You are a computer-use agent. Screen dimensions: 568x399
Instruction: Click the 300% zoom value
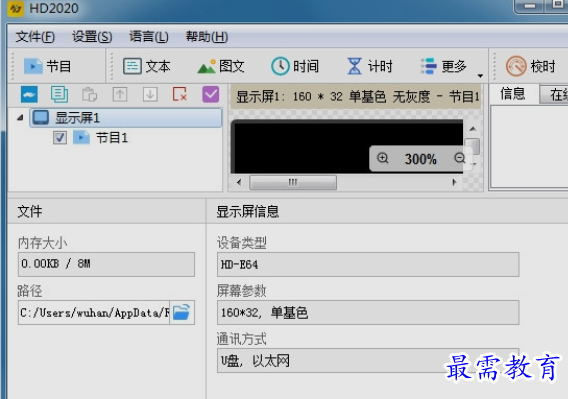pyautogui.click(x=421, y=159)
